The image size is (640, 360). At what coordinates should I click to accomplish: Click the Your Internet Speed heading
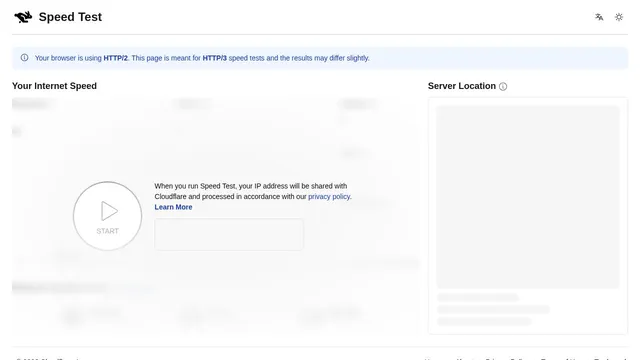54,86
